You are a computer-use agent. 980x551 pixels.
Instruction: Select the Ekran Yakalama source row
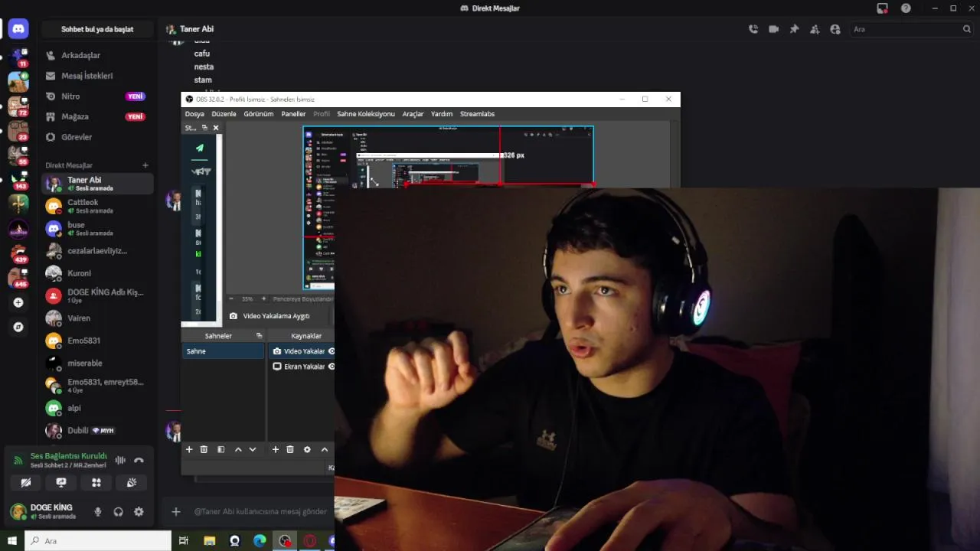point(302,367)
